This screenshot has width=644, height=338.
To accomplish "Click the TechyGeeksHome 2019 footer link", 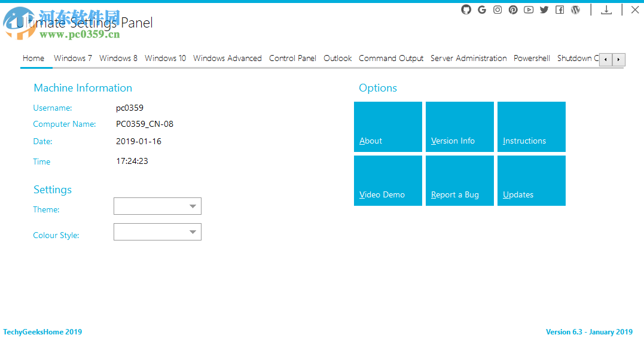I will click(x=42, y=332).
